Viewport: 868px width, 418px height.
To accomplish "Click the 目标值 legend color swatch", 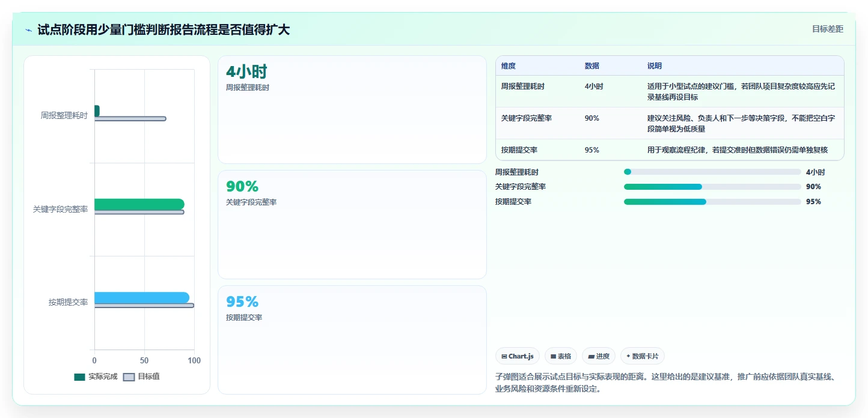I will tap(129, 377).
